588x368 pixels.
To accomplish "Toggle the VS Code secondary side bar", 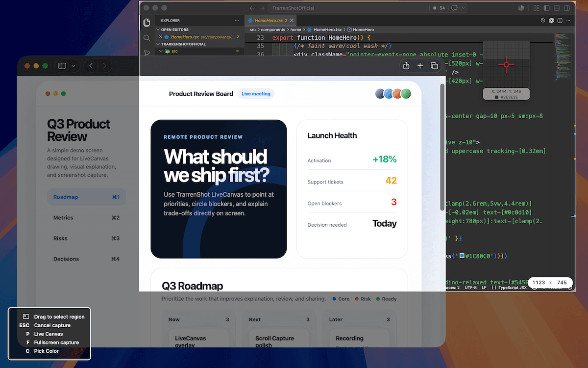I will pyautogui.click(x=566, y=8).
